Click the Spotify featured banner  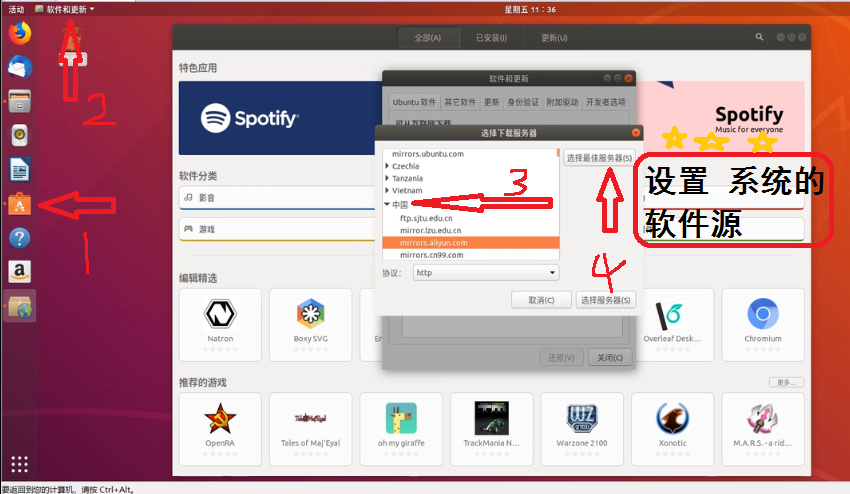280,118
